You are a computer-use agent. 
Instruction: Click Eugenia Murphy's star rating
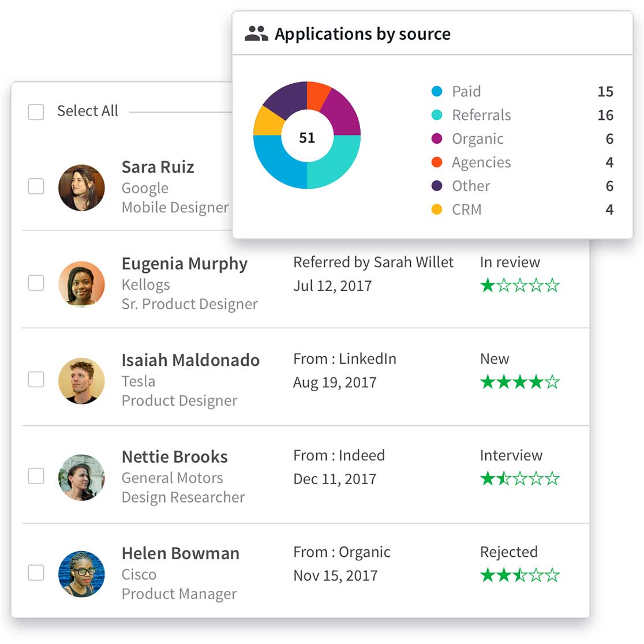pos(519,285)
